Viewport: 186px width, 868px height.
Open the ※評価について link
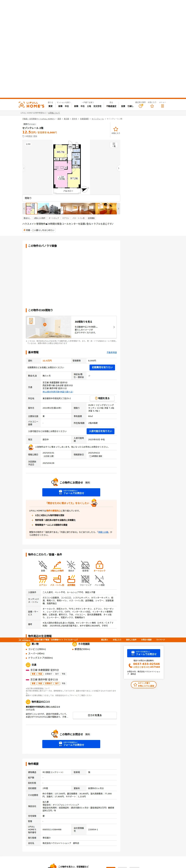54,113
